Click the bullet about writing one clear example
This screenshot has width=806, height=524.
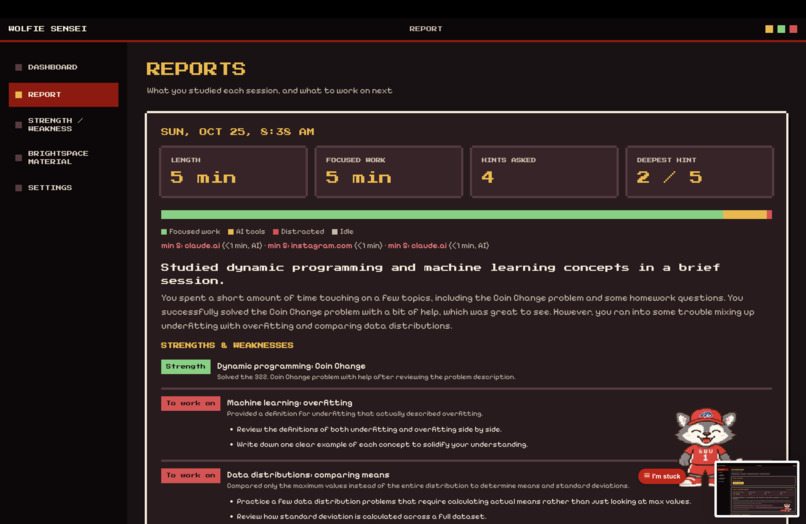[382, 444]
